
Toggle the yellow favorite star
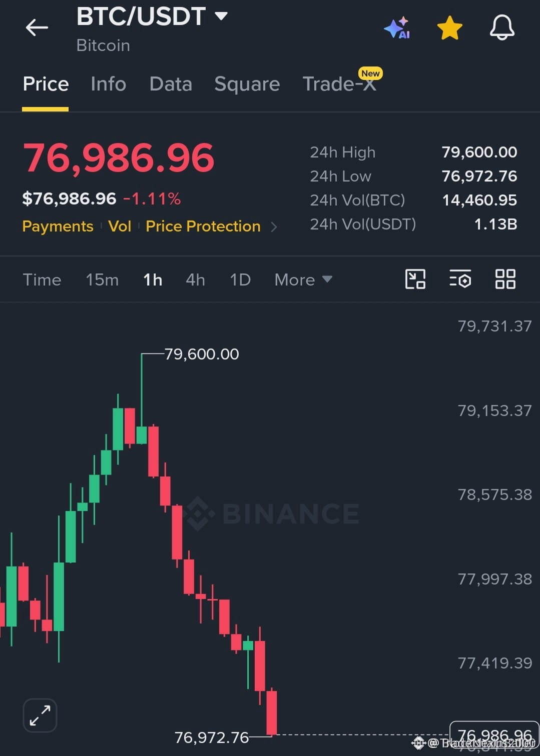[x=449, y=28]
